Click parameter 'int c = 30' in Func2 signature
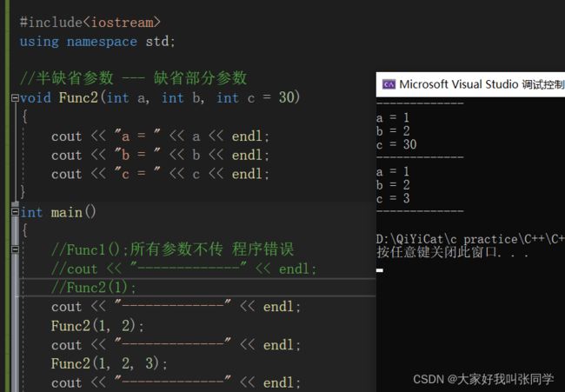Viewport: 565px width, 392px height. pos(255,97)
